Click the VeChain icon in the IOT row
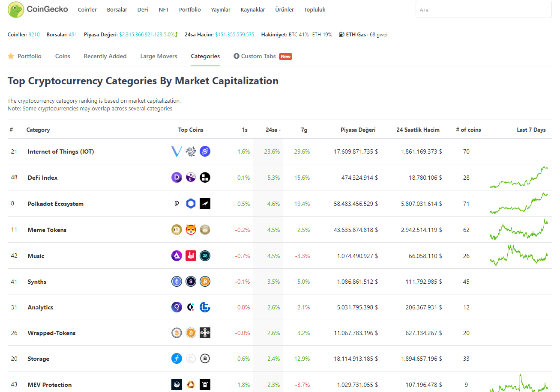 click(x=177, y=151)
